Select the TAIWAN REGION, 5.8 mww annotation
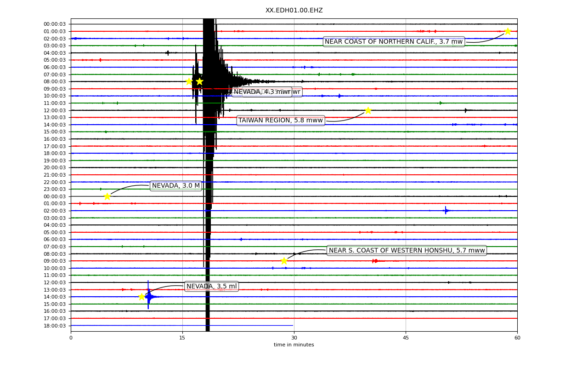588x368 pixels. (281, 121)
